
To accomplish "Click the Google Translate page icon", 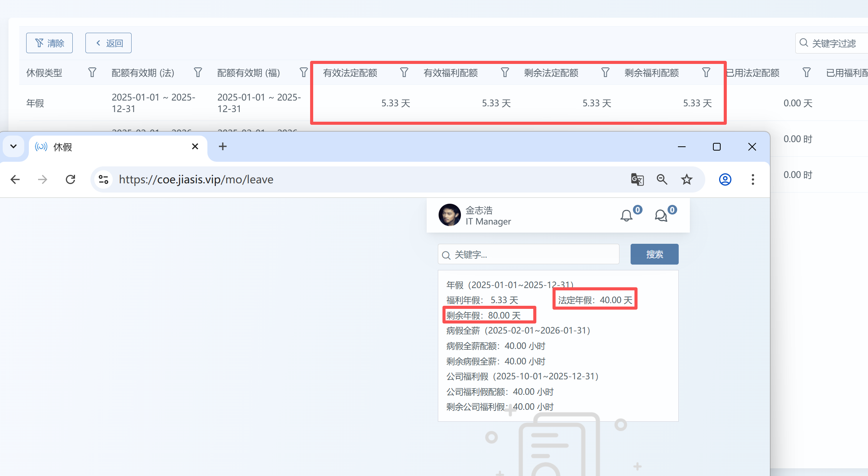I will click(637, 179).
